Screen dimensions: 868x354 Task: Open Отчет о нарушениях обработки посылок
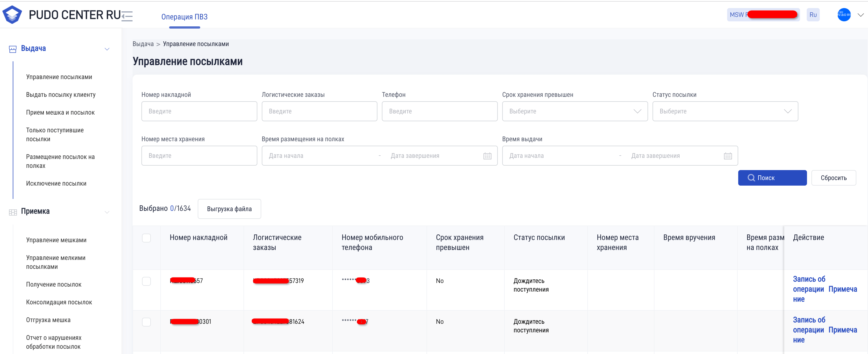pyautogui.click(x=54, y=342)
